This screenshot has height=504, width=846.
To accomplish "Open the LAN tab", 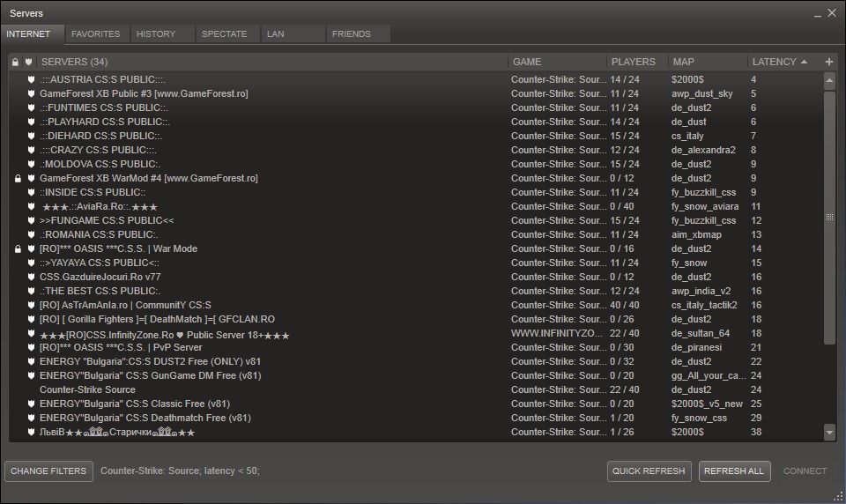I will (293, 34).
